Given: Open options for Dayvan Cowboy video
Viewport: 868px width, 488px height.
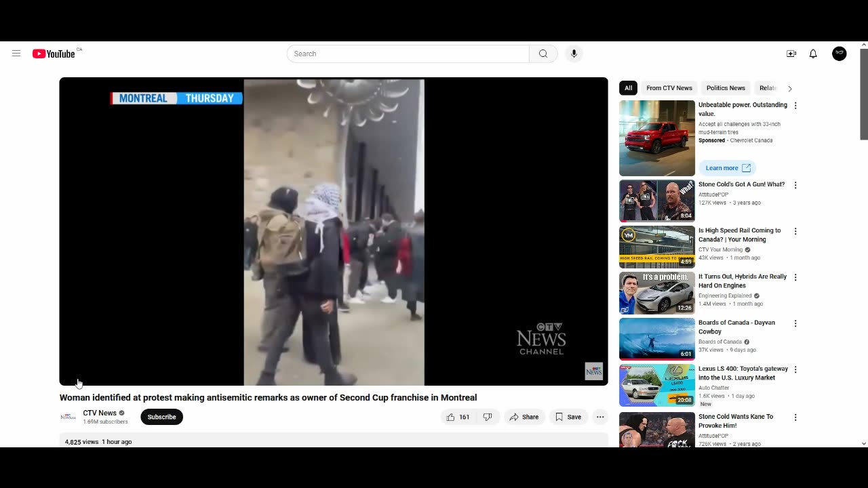Looking at the screenshot, I should [x=795, y=323].
